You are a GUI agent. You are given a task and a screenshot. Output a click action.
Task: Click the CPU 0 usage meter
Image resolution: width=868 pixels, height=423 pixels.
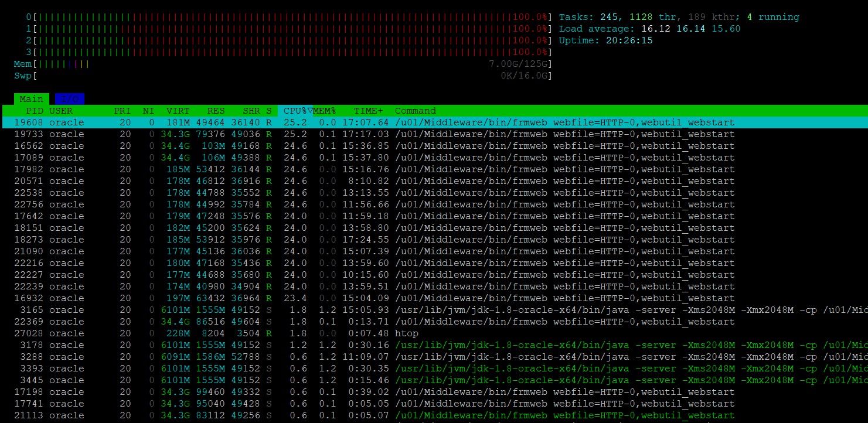click(289, 17)
